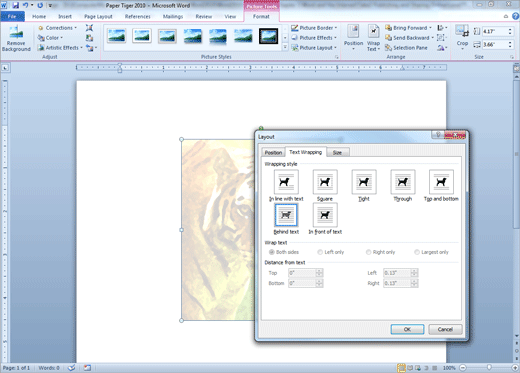Viewport: 520px width, 373px height.
Task: Switch to the Page Layout ribbon tab
Action: (x=98, y=16)
